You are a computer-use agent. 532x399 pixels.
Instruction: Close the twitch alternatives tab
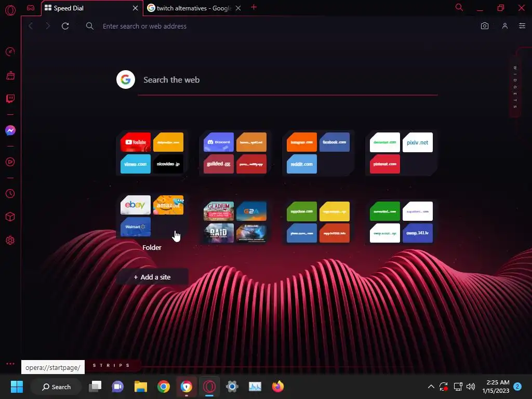pyautogui.click(x=238, y=8)
